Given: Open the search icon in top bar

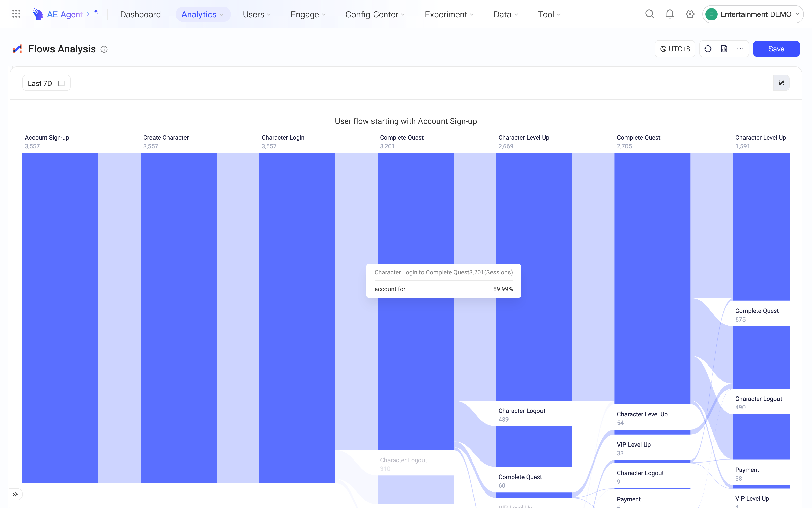Looking at the screenshot, I should [650, 14].
